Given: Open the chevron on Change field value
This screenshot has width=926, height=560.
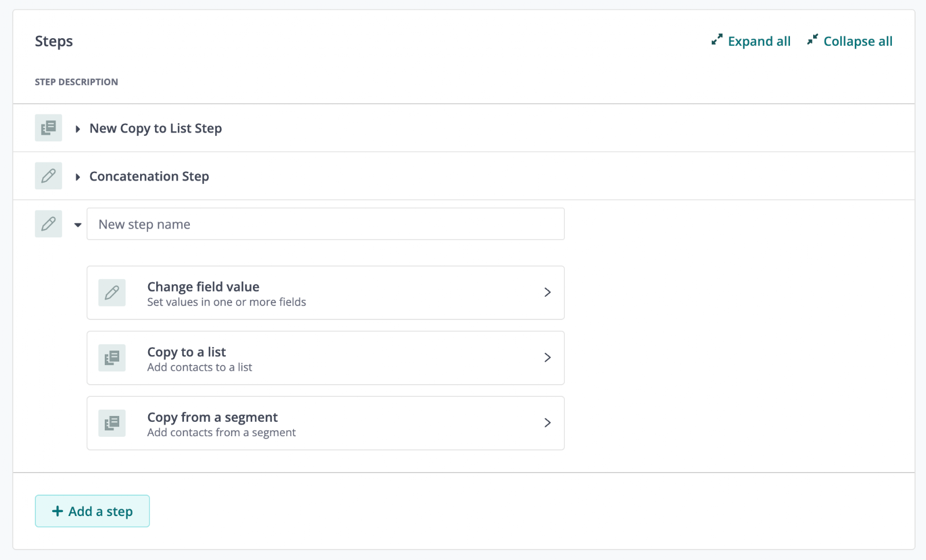Looking at the screenshot, I should 547,292.
